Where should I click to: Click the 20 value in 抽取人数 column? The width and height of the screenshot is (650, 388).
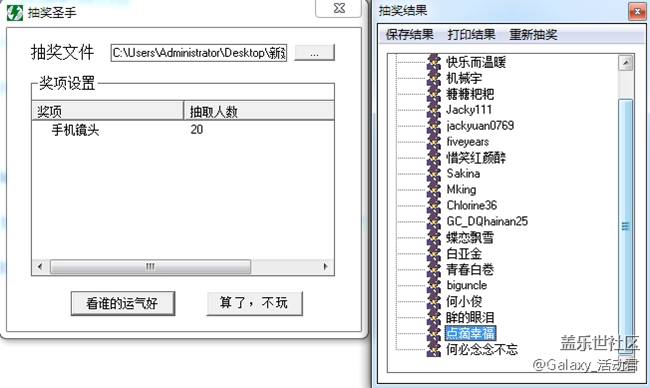(x=197, y=130)
